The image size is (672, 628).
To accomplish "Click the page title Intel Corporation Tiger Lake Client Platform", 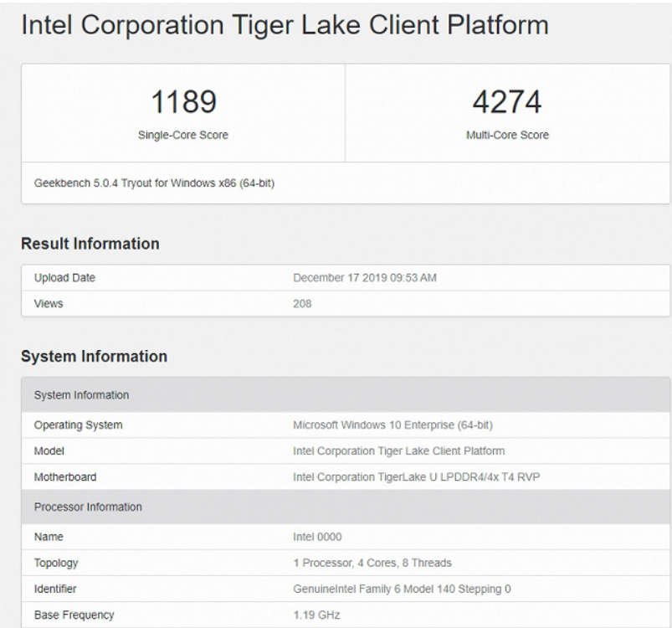I will point(285,25).
